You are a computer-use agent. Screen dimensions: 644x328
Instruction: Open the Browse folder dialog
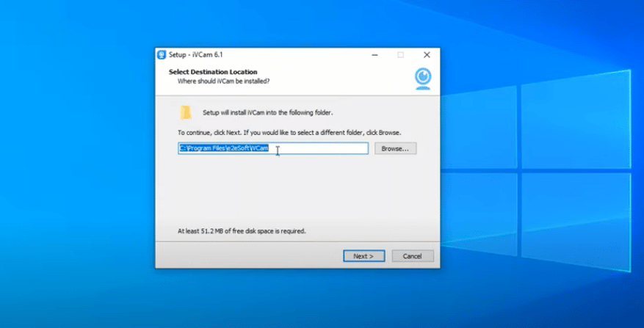pos(395,149)
